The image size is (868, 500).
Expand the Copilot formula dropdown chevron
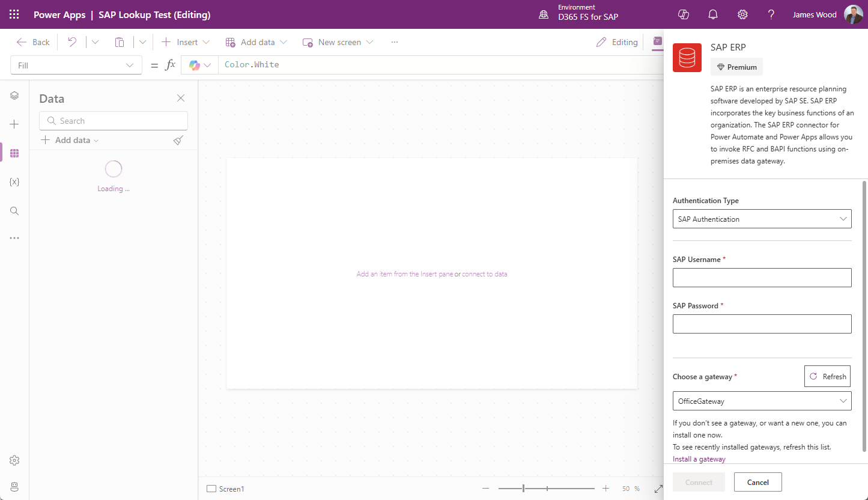pyautogui.click(x=208, y=65)
